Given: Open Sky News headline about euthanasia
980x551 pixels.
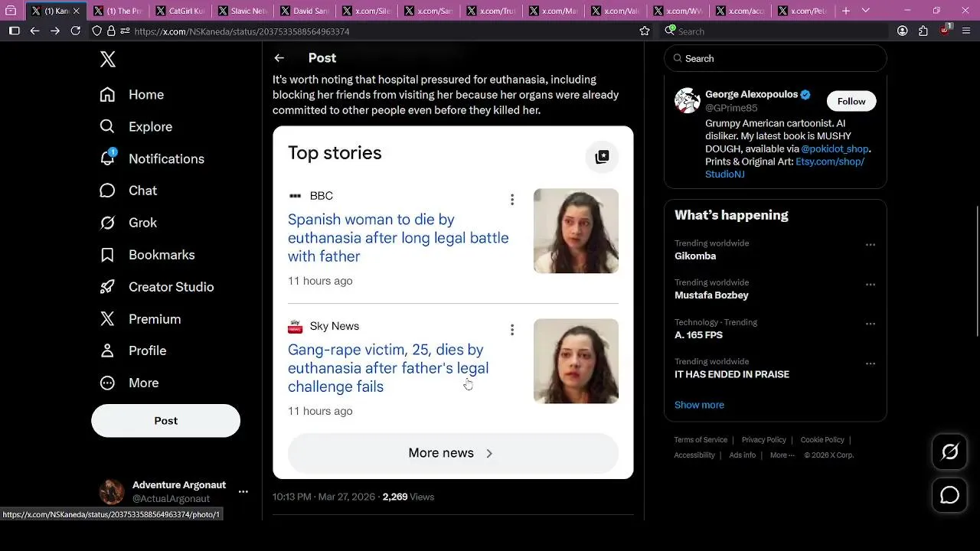Looking at the screenshot, I should coord(388,368).
